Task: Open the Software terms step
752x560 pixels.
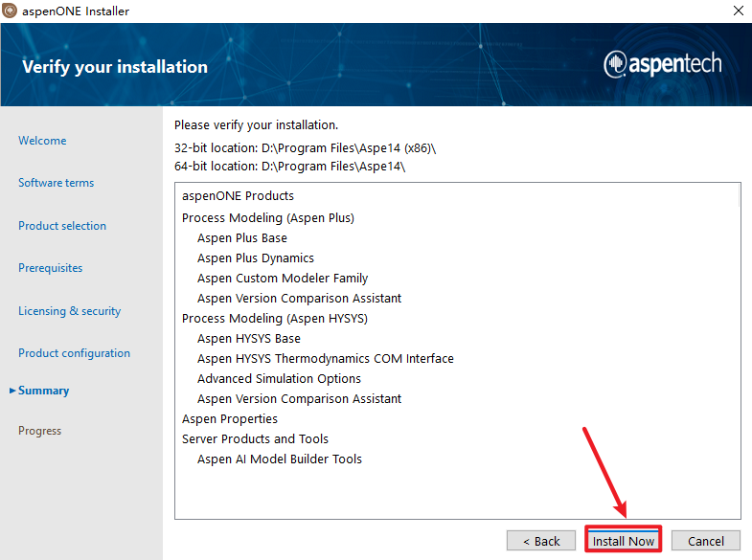Action: pos(56,183)
